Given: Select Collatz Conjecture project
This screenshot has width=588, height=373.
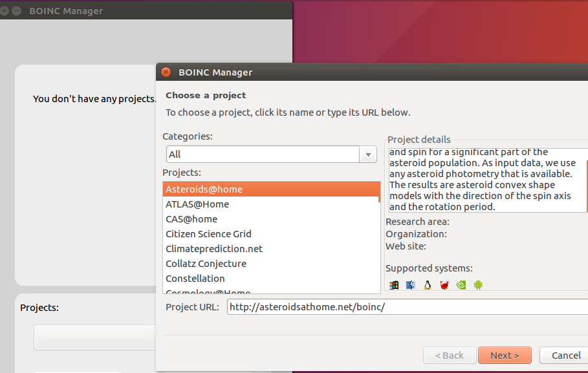Looking at the screenshot, I should coord(271,264).
